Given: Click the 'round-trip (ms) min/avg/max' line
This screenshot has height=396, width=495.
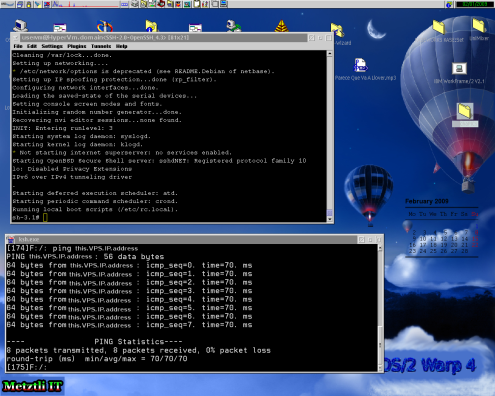Looking at the screenshot, I should pyautogui.click(x=97, y=359).
